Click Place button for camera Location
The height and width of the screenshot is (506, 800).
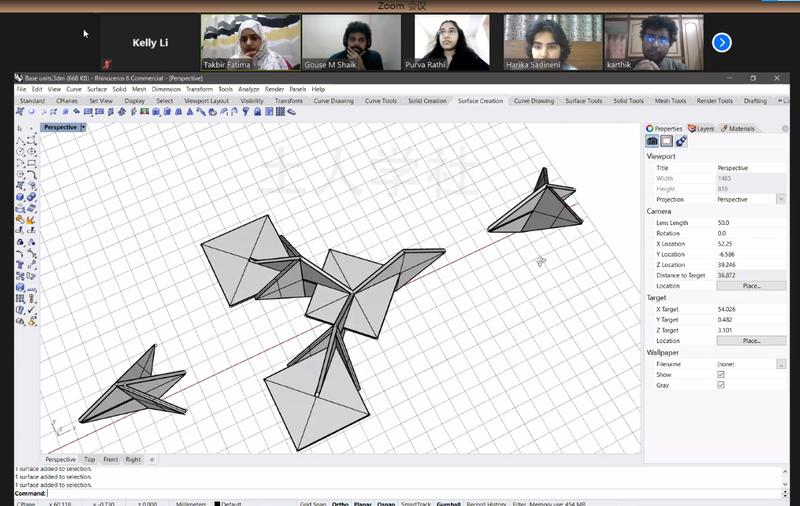click(751, 286)
